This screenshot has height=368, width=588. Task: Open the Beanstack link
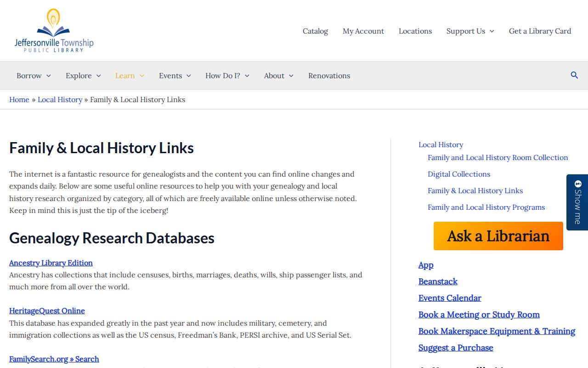pos(438,282)
